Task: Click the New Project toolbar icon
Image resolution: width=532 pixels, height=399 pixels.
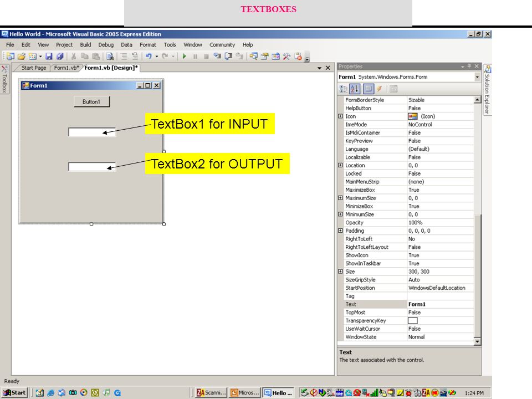Action: click(x=10, y=57)
